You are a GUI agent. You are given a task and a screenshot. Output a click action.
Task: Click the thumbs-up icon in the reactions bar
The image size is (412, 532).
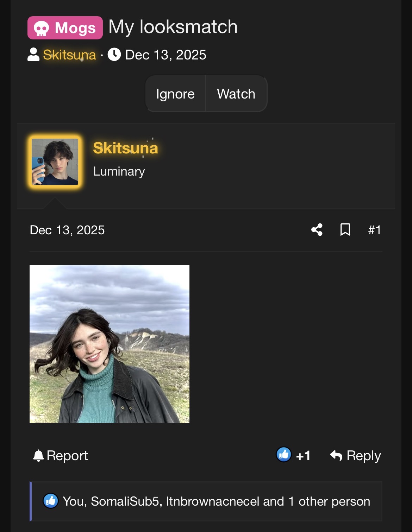click(51, 501)
